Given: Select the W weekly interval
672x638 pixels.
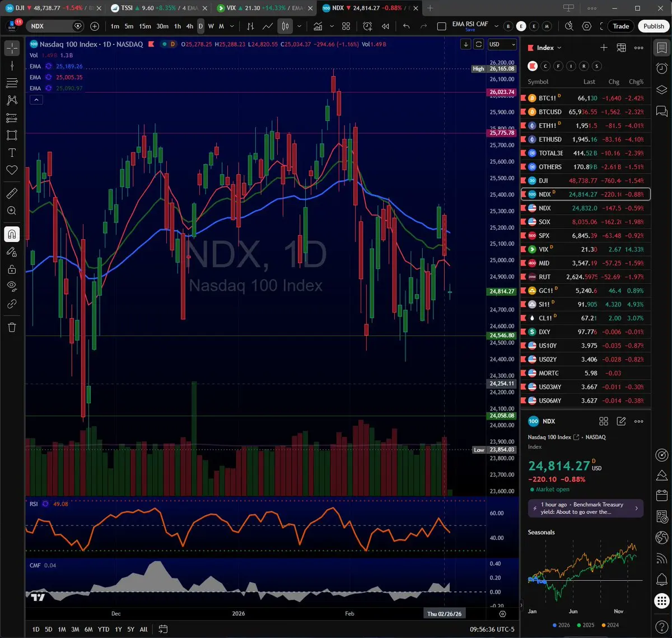Looking at the screenshot, I should pyautogui.click(x=211, y=26).
